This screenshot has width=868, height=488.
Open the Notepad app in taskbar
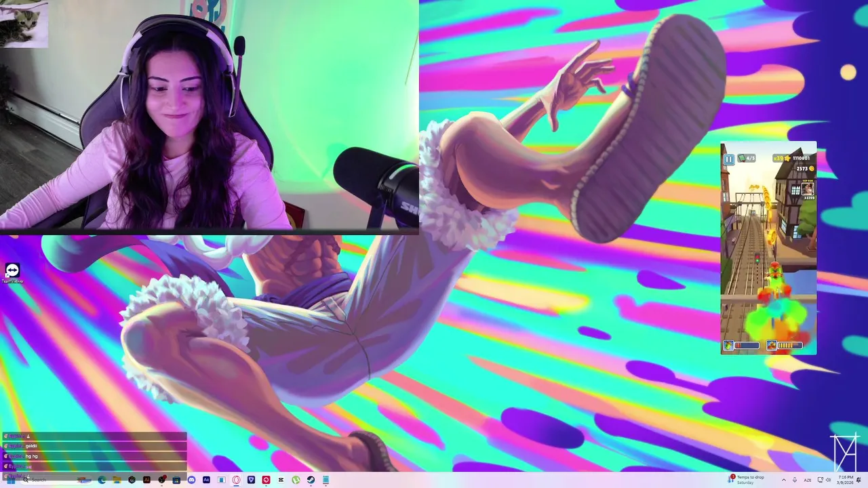325,480
